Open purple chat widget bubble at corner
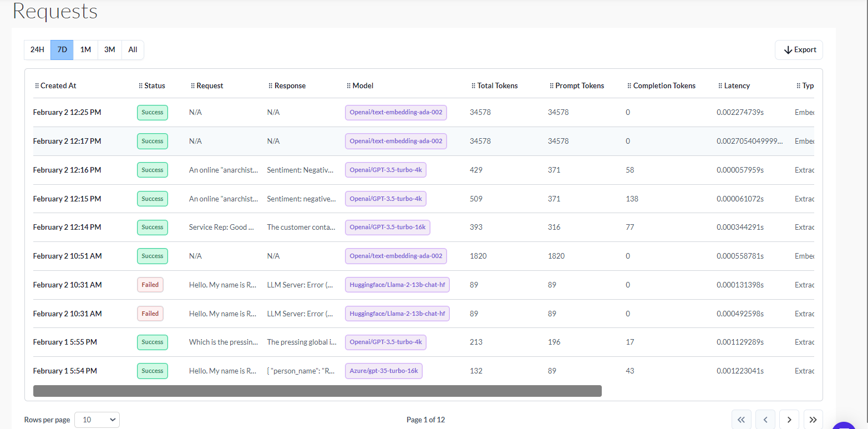The height and width of the screenshot is (429, 868). tap(844, 426)
